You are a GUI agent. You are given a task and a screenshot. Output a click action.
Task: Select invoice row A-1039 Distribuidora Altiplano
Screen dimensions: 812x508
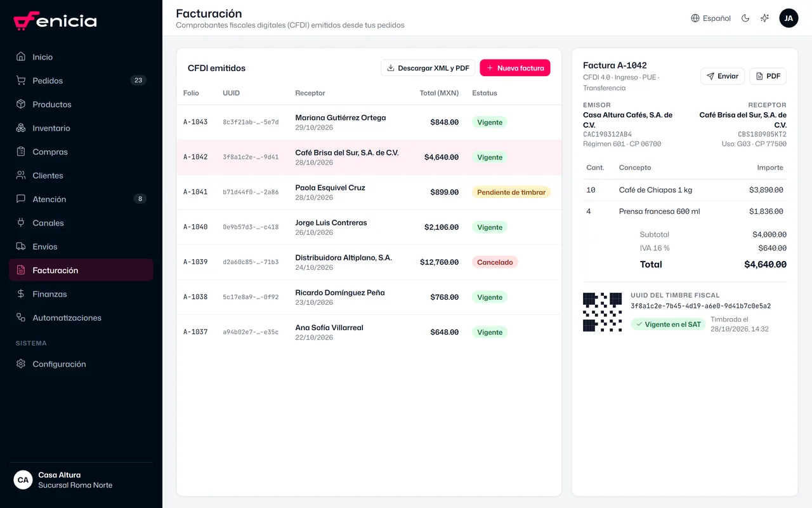click(369, 262)
